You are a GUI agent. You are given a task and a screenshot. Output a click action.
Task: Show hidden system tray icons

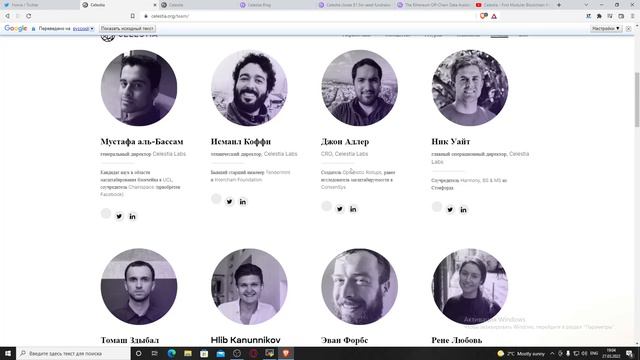point(552,353)
